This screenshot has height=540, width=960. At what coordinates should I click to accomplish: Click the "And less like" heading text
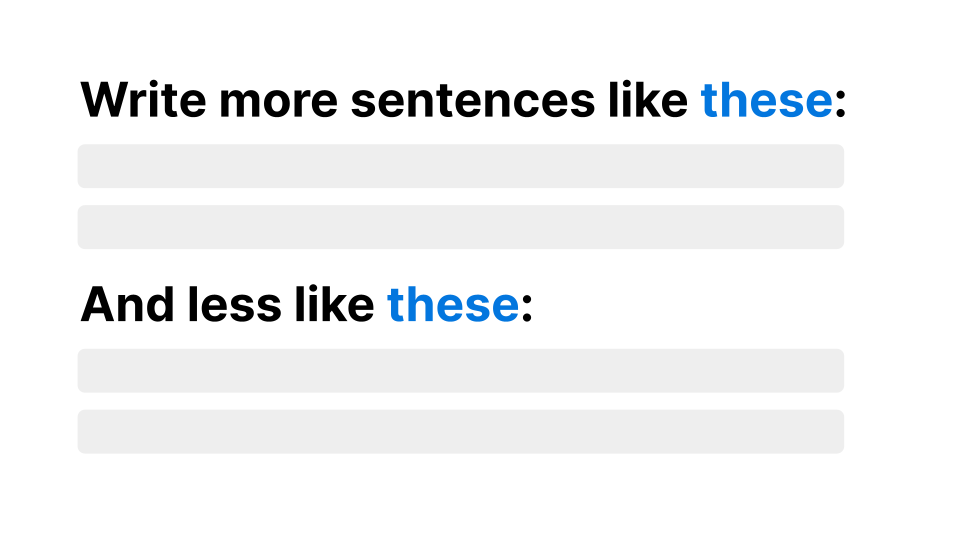(227, 304)
